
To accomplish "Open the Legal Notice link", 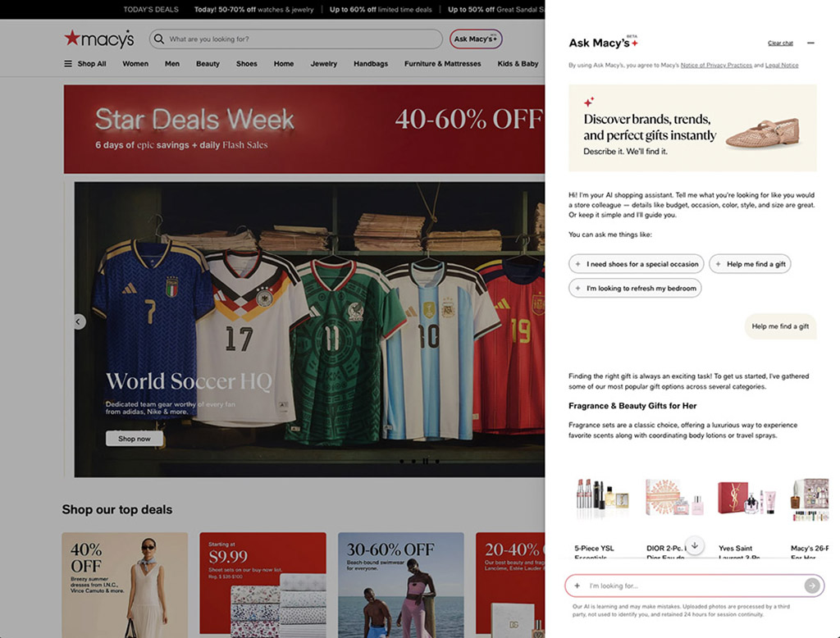I will click(782, 66).
